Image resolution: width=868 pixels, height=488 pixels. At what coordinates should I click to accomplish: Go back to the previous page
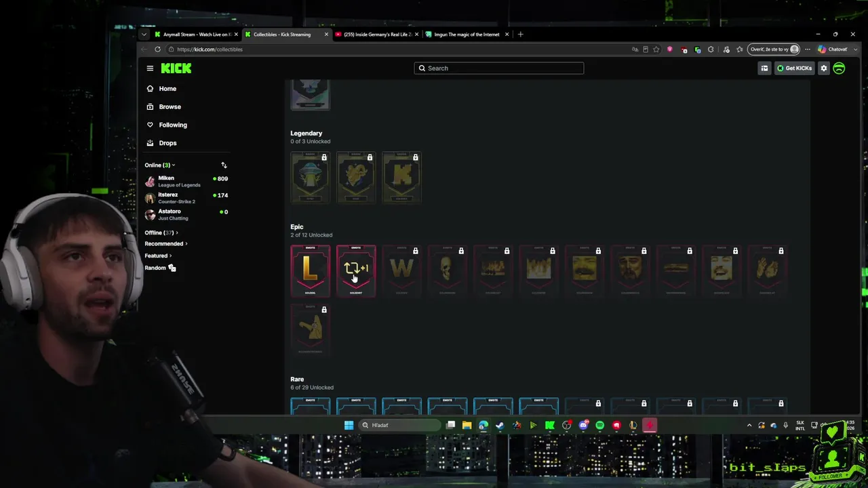[x=144, y=49]
